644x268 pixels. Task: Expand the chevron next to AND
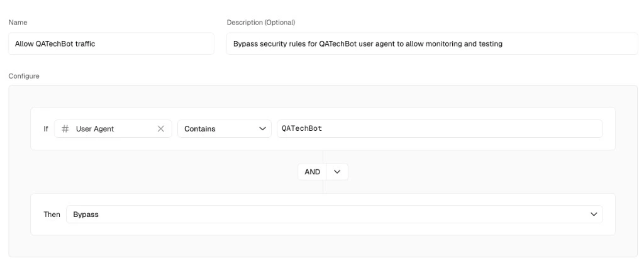pos(337,172)
